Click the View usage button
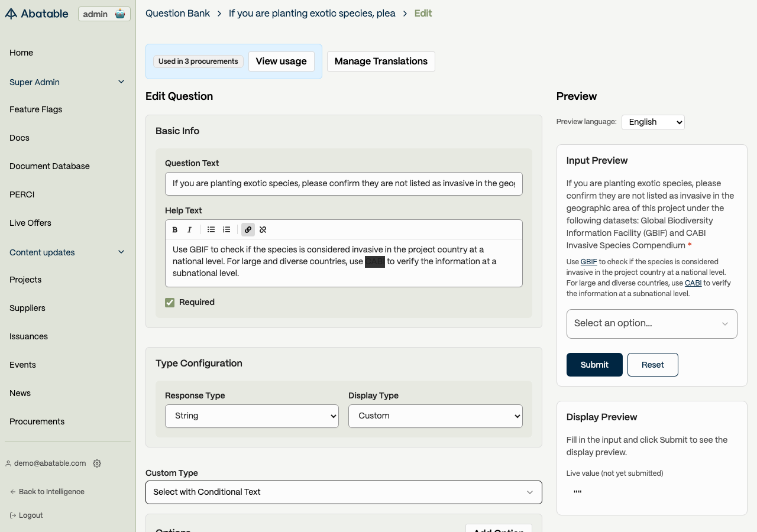 [281, 61]
